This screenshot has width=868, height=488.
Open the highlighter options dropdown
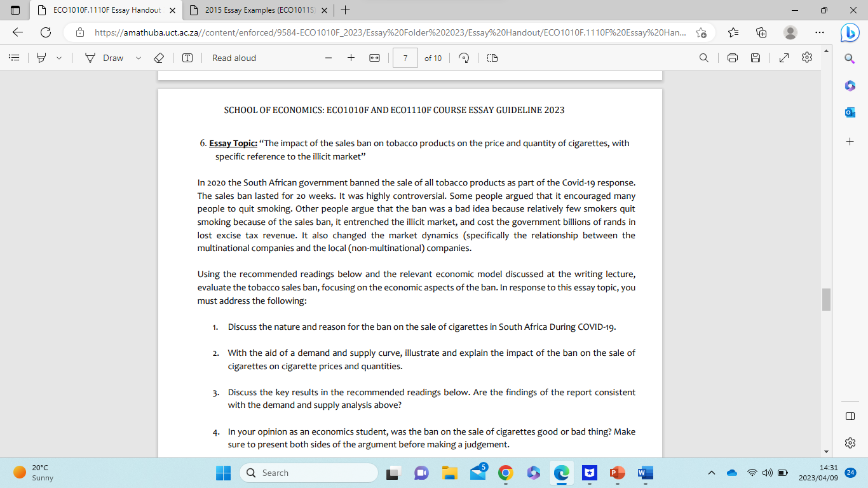pyautogui.click(x=59, y=58)
